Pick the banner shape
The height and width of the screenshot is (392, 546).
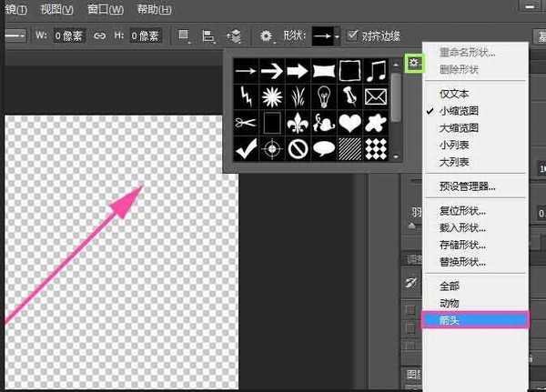323,71
